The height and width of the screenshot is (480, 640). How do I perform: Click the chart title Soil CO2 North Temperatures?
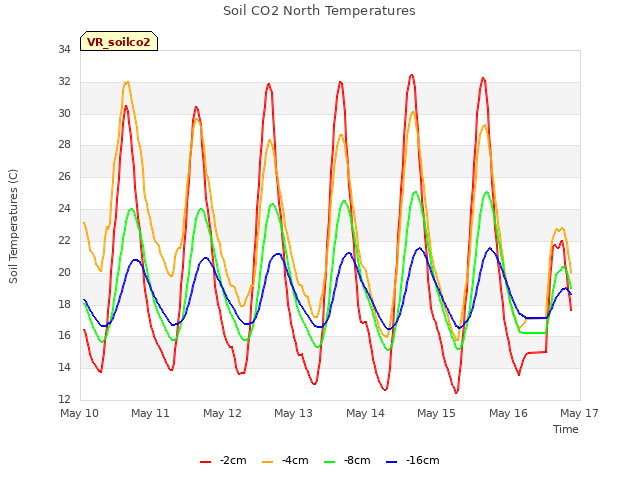tap(319, 11)
